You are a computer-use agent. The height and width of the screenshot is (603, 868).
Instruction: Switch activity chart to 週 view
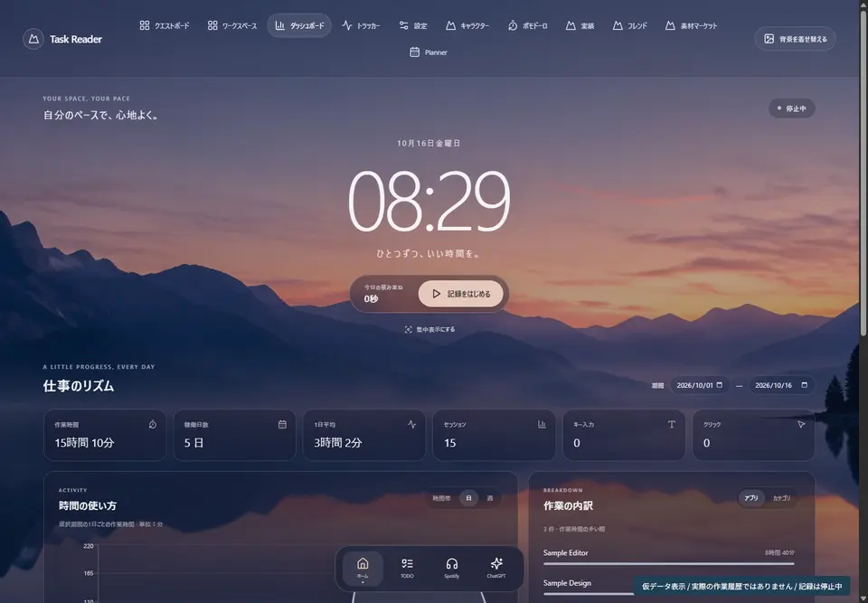pos(490,498)
